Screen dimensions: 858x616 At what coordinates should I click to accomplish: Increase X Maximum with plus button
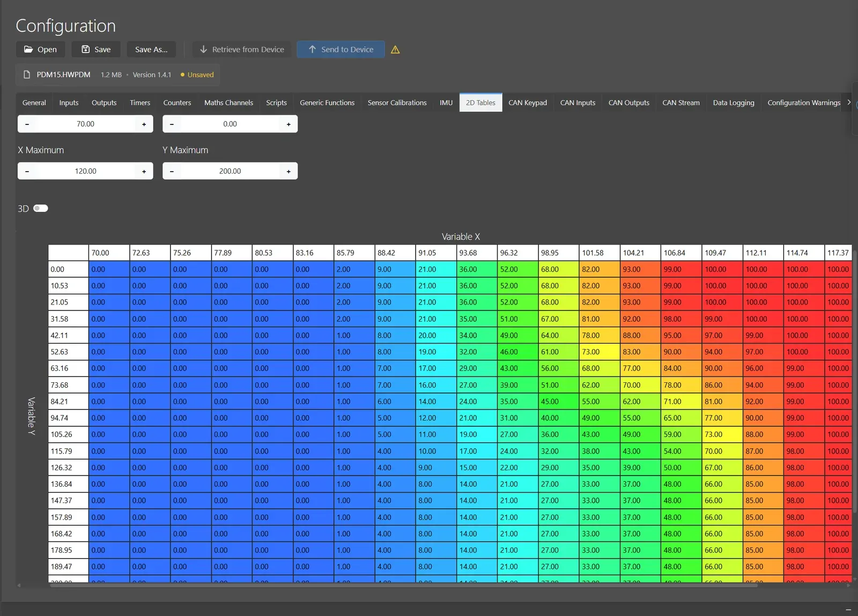[144, 172]
